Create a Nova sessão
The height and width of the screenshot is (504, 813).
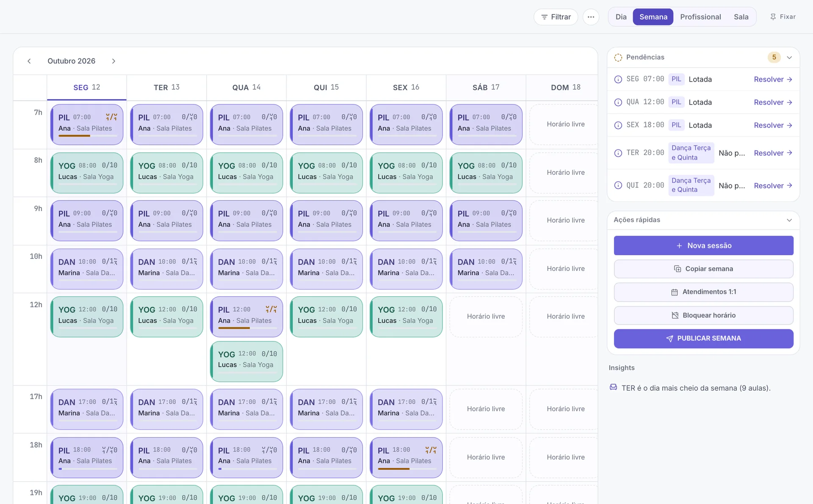click(703, 245)
